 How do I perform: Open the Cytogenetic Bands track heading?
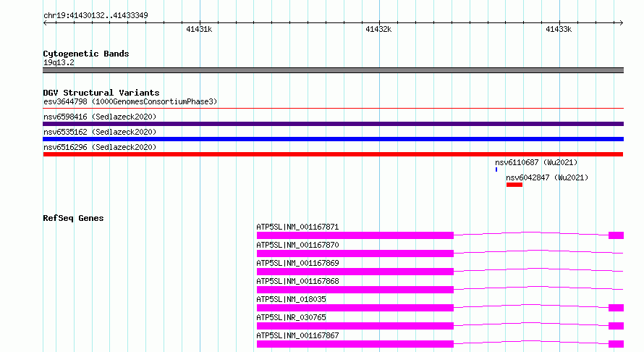tap(86, 54)
